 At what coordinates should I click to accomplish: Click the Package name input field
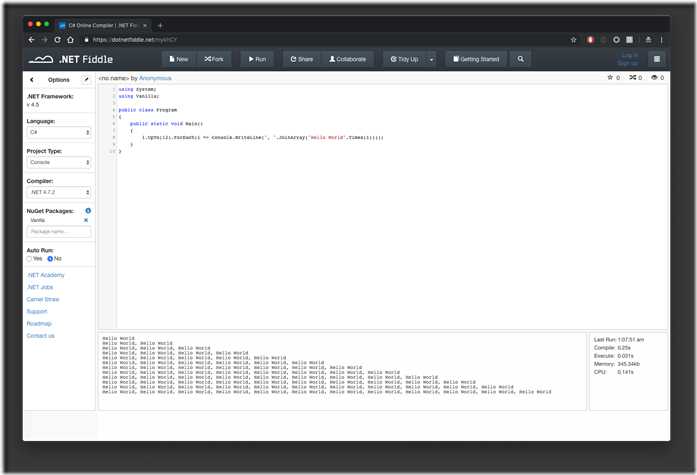(59, 231)
